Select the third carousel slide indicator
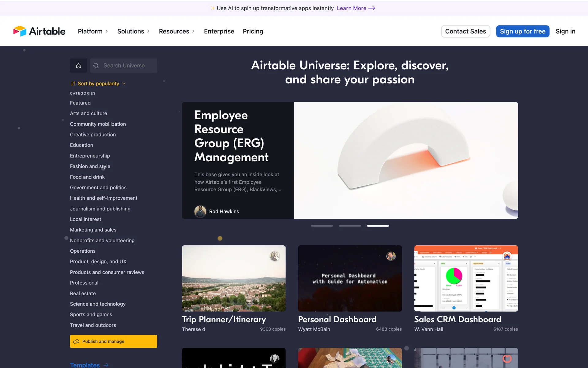 coord(378,226)
